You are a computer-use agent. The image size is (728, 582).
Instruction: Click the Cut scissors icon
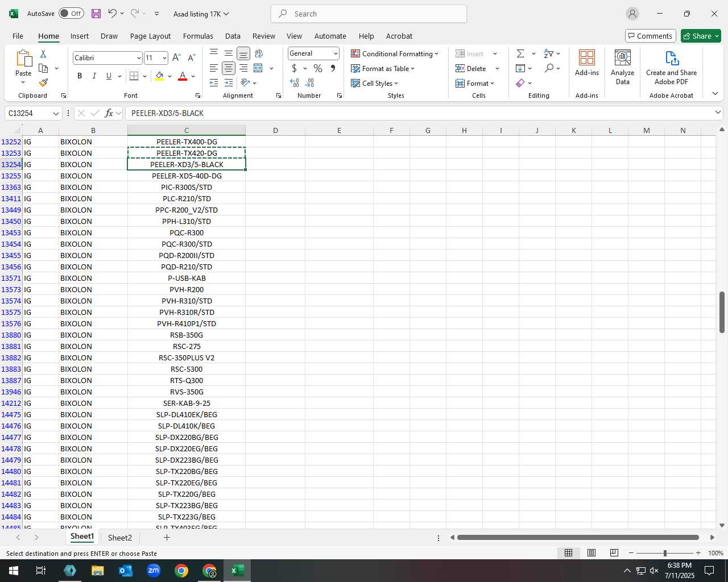point(43,53)
